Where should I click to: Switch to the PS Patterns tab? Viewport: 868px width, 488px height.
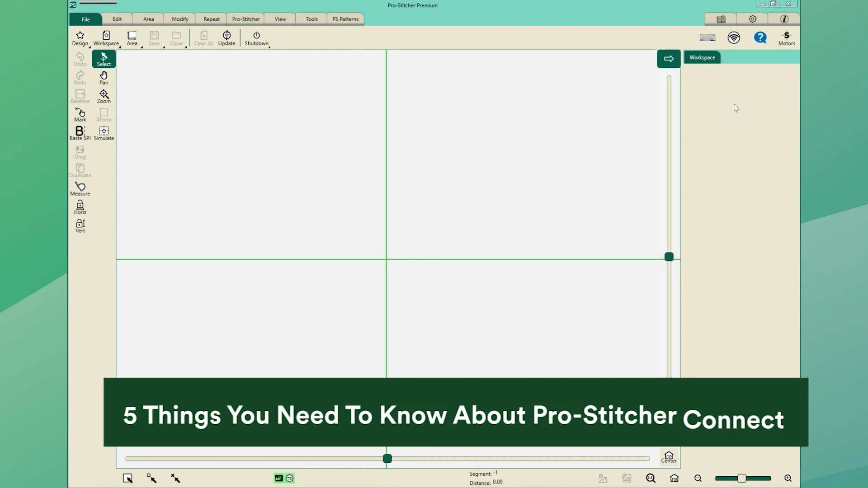coord(345,19)
